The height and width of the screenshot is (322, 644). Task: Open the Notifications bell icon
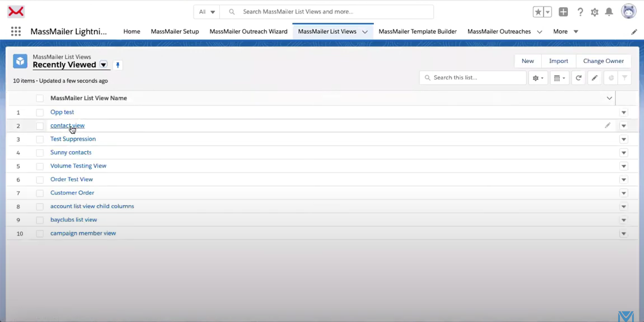[x=609, y=12]
